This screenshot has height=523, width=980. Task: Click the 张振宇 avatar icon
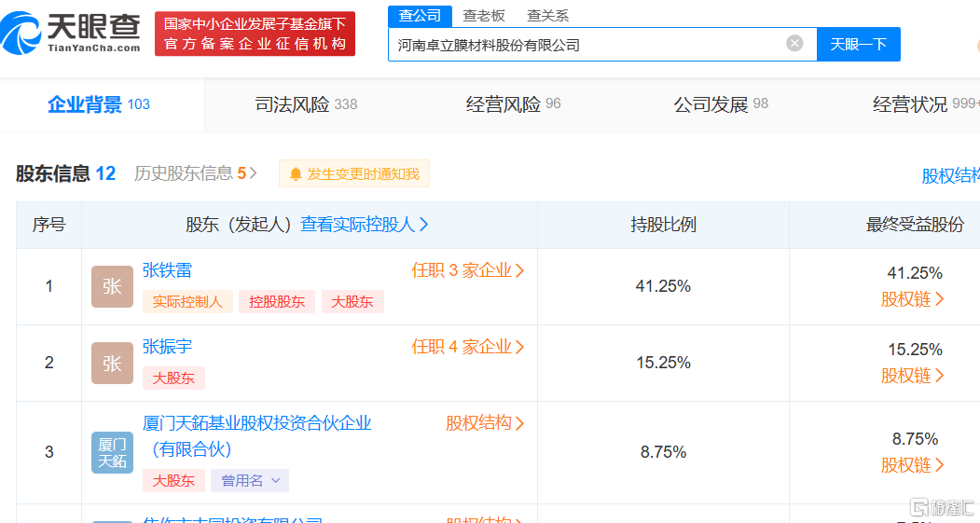coord(112,363)
